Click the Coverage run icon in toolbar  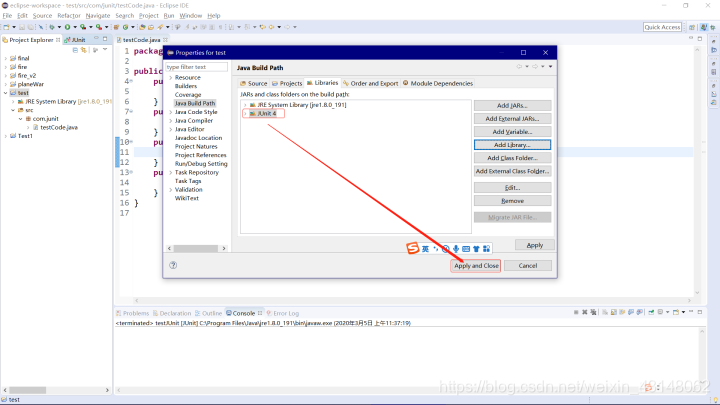pyautogui.click(x=83, y=27)
